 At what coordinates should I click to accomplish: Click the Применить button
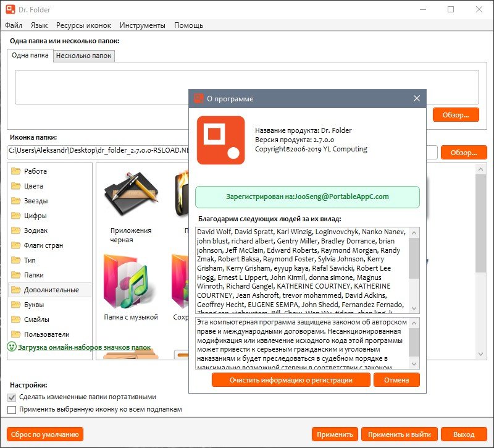pyautogui.click(x=335, y=434)
